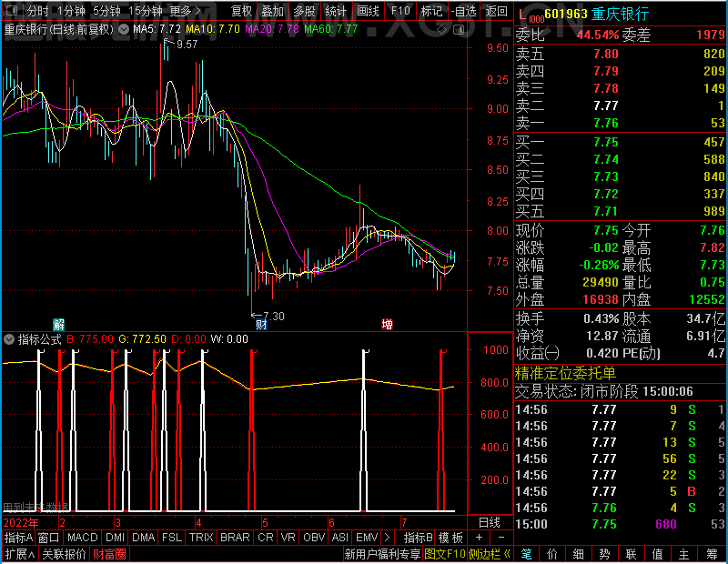Select the 细 detail tab
728x564 pixels.
pos(578,554)
